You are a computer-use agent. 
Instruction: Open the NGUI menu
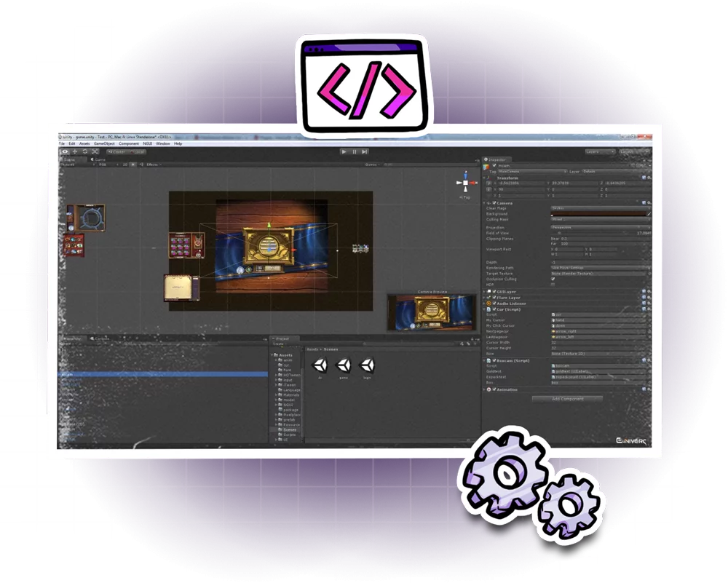point(148,144)
